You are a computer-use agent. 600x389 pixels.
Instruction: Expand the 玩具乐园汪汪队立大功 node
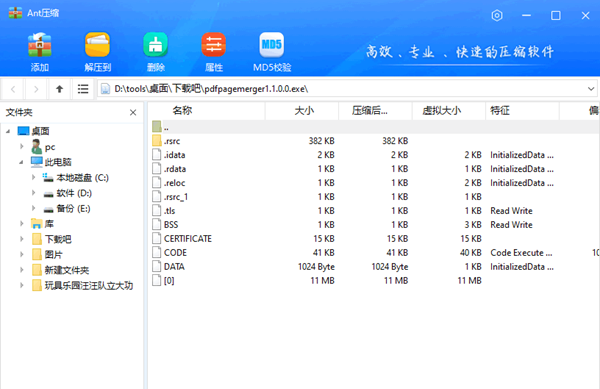pos(22,285)
